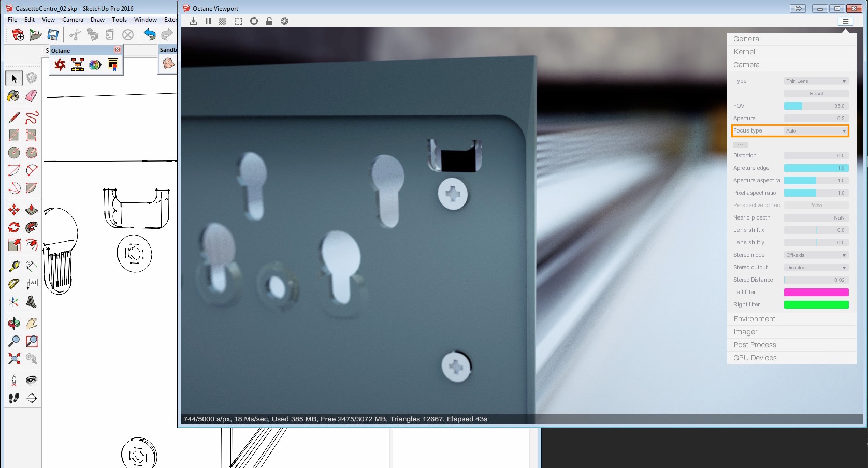Viewport: 868px width, 468px height.
Task: Select the Polygon tool
Action: [32, 153]
